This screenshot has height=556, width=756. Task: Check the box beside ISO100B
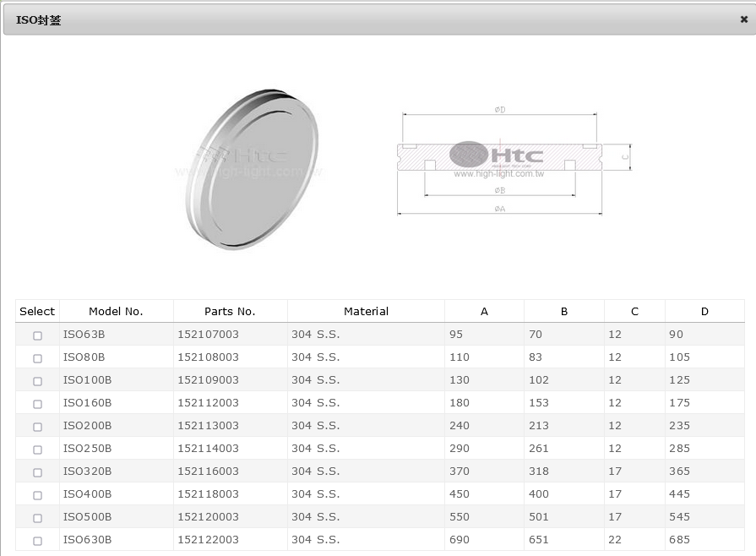click(x=37, y=381)
